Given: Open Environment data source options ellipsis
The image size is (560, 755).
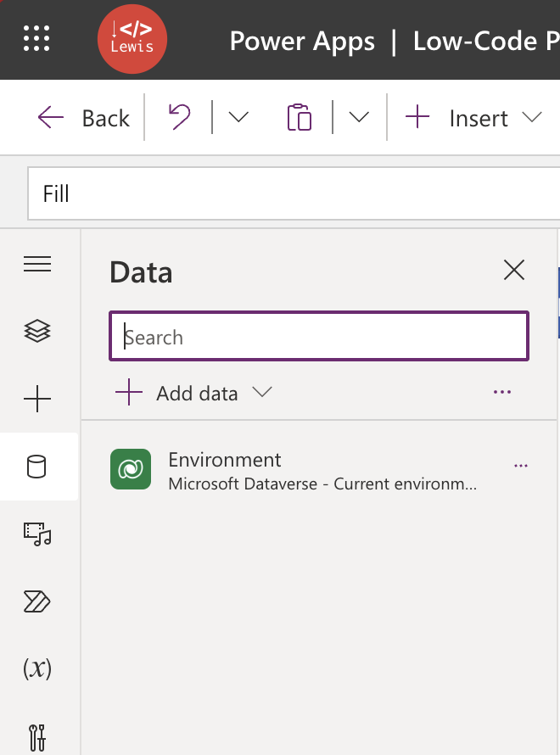Looking at the screenshot, I should 521,466.
